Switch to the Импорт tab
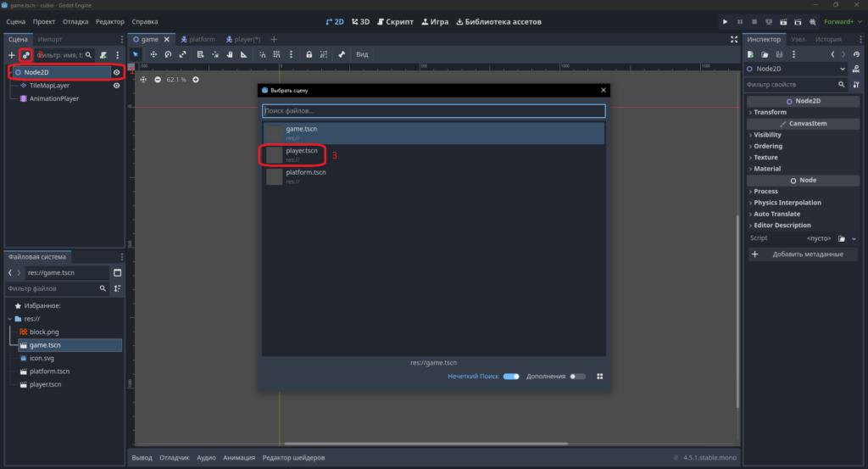The height and width of the screenshot is (469, 868). coord(50,39)
